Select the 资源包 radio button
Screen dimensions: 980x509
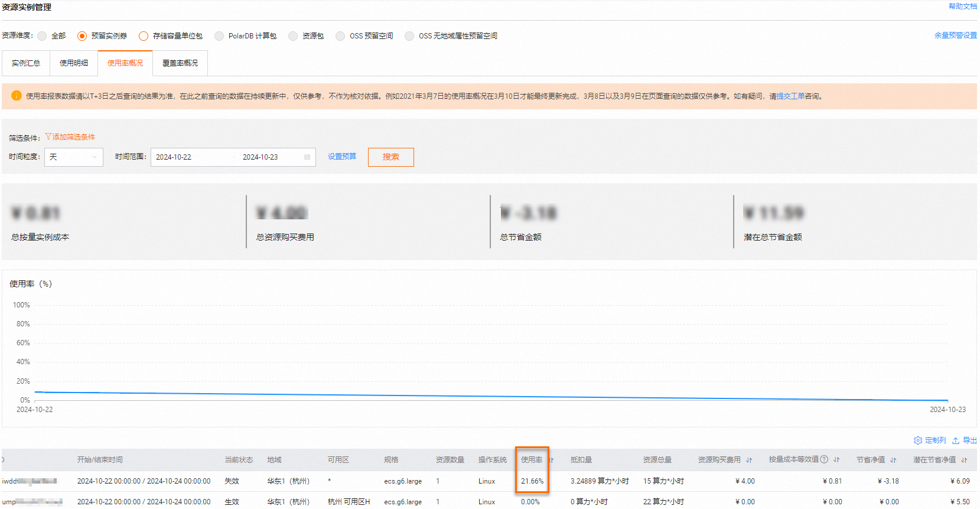293,36
